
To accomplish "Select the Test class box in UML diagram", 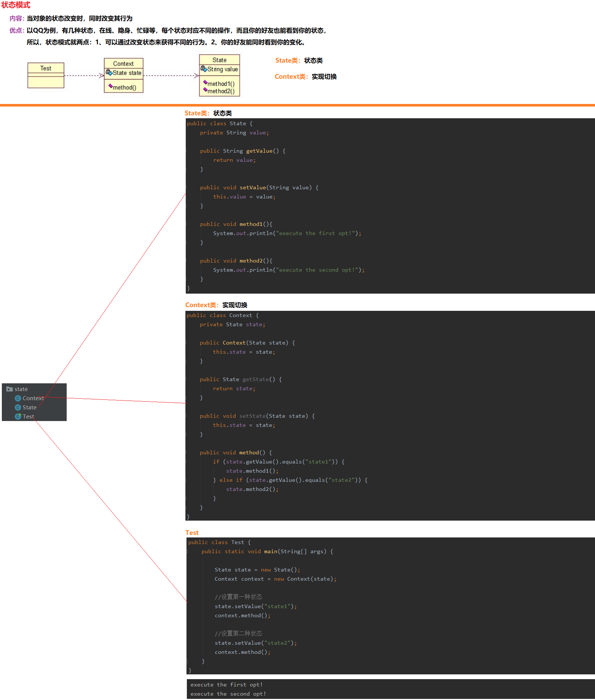I will coord(46,75).
